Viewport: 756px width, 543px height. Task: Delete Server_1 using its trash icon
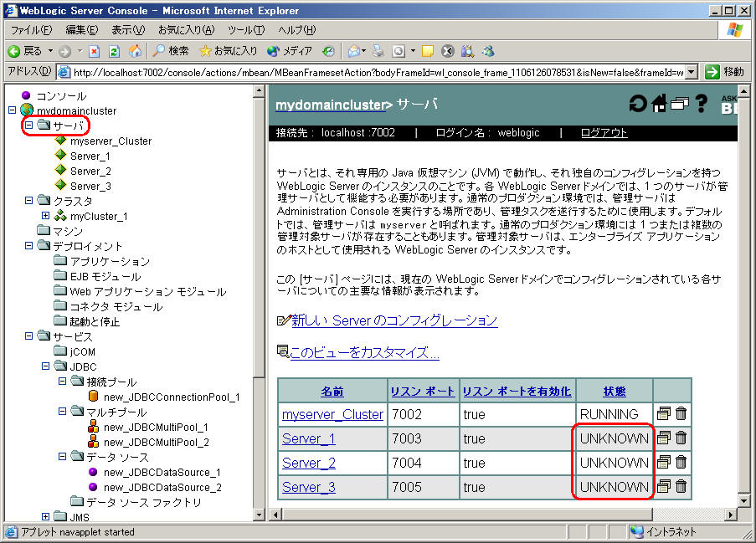[x=681, y=438]
